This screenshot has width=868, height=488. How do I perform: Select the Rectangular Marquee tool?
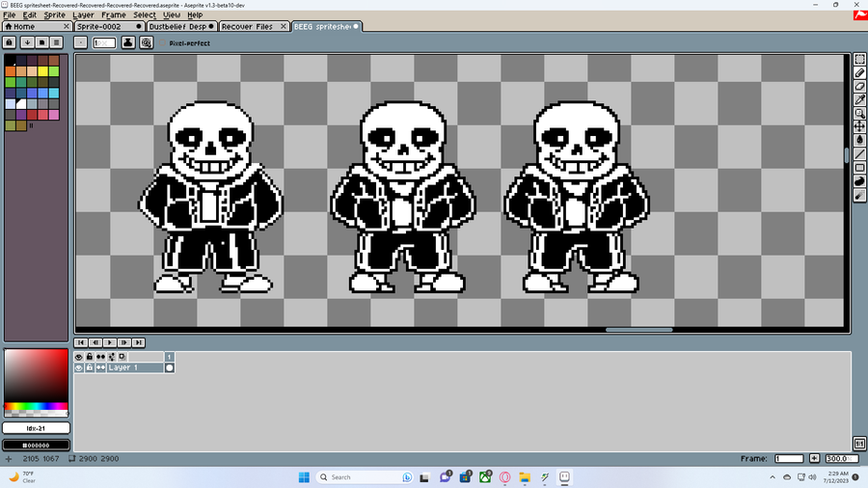click(859, 59)
